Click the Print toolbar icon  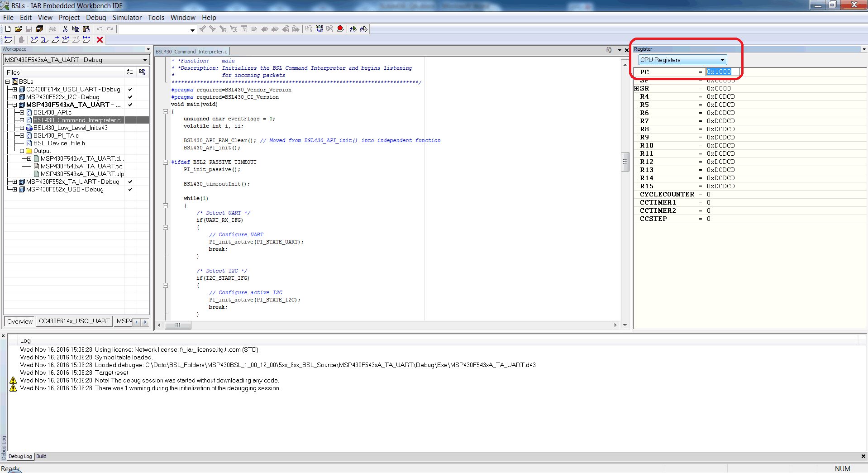coord(52,29)
